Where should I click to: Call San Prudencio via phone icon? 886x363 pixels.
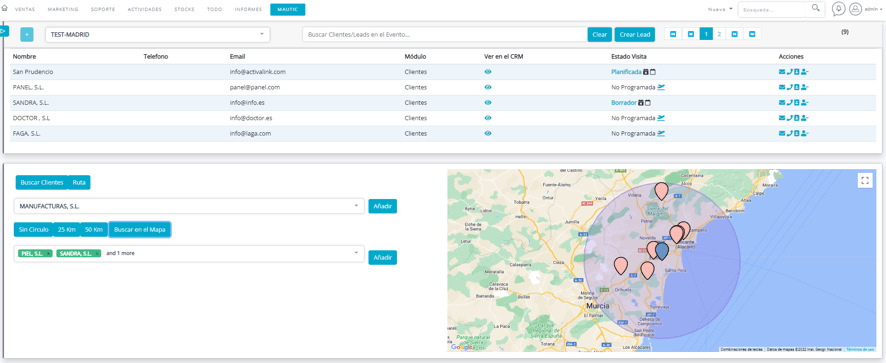click(x=789, y=72)
